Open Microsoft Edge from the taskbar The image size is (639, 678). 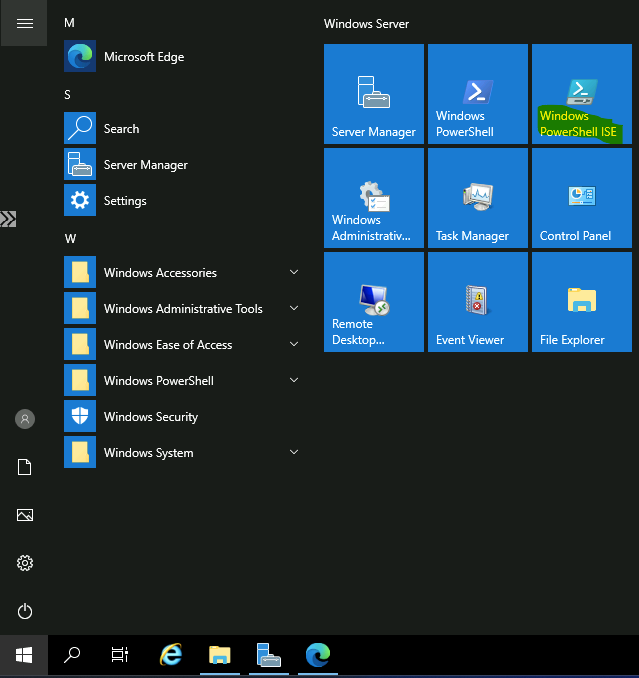[318, 655]
